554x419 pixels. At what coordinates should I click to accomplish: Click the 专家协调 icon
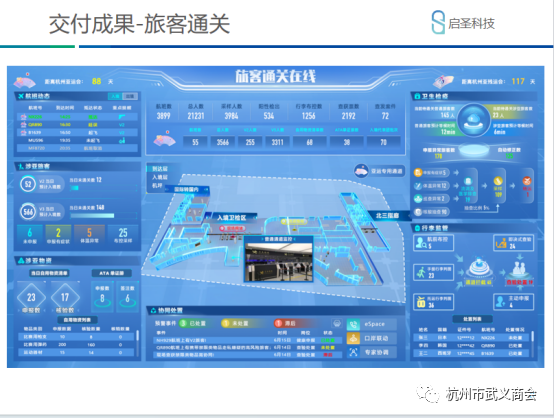coord(353,352)
